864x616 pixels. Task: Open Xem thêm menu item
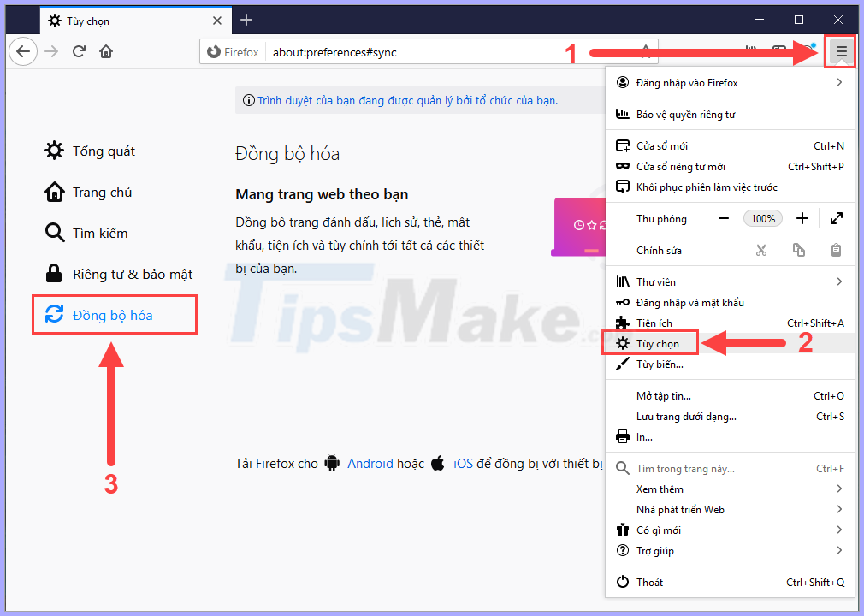pyautogui.click(x=730, y=489)
